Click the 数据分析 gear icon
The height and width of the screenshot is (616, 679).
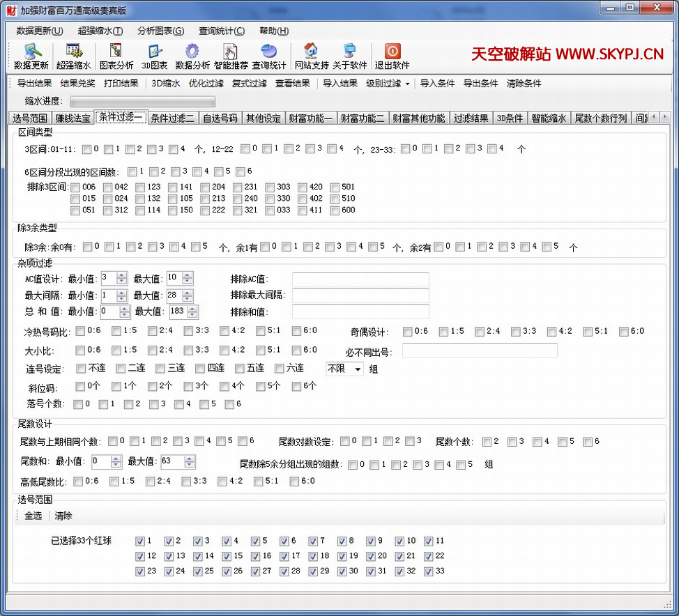(192, 52)
